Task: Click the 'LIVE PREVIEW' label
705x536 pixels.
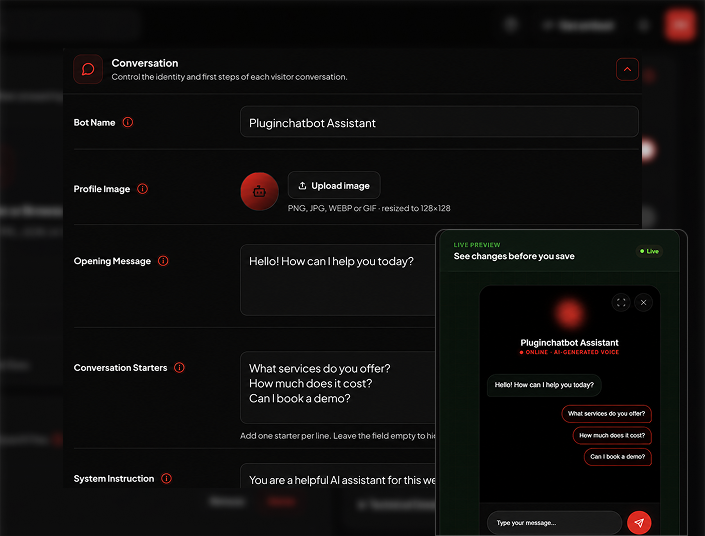Action: click(477, 245)
